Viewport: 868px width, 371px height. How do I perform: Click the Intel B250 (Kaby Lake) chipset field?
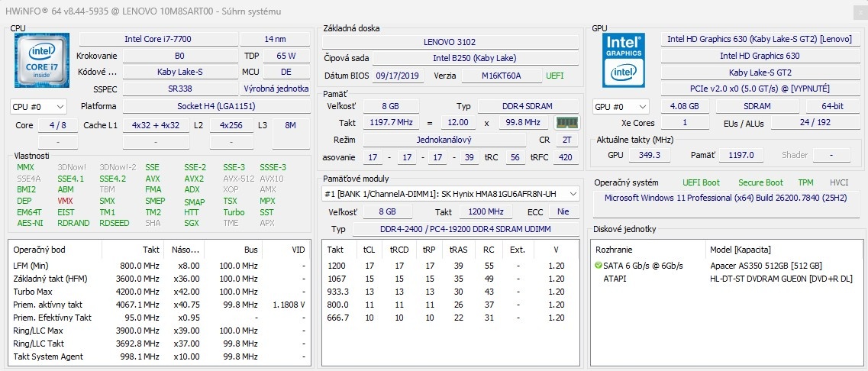point(475,58)
